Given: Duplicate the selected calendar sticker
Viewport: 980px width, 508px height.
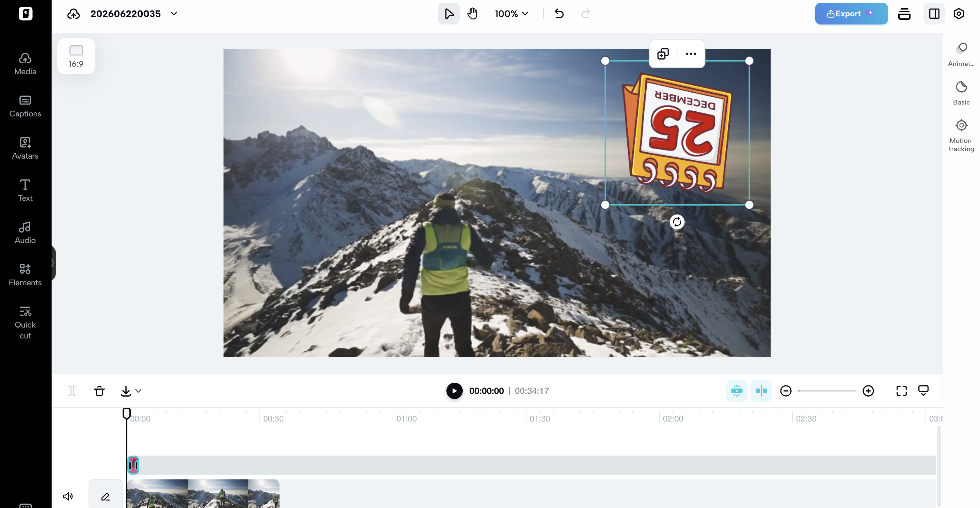Looking at the screenshot, I should pyautogui.click(x=663, y=54).
